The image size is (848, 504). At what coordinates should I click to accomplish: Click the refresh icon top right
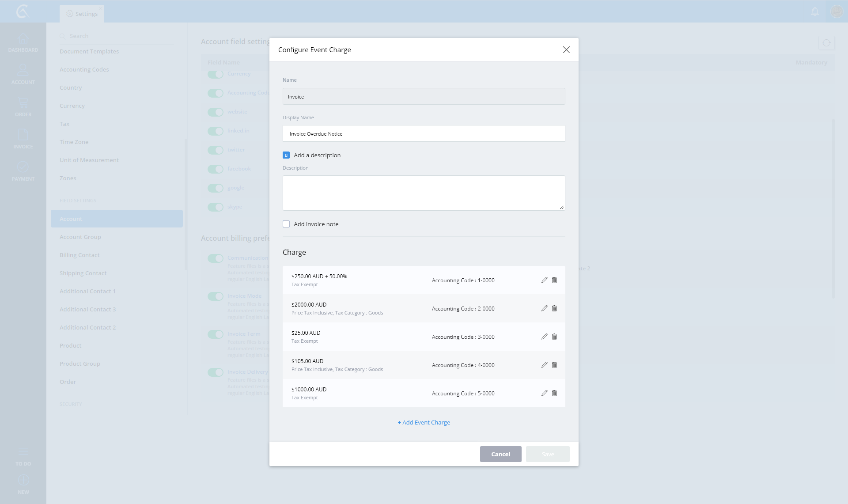click(x=826, y=43)
